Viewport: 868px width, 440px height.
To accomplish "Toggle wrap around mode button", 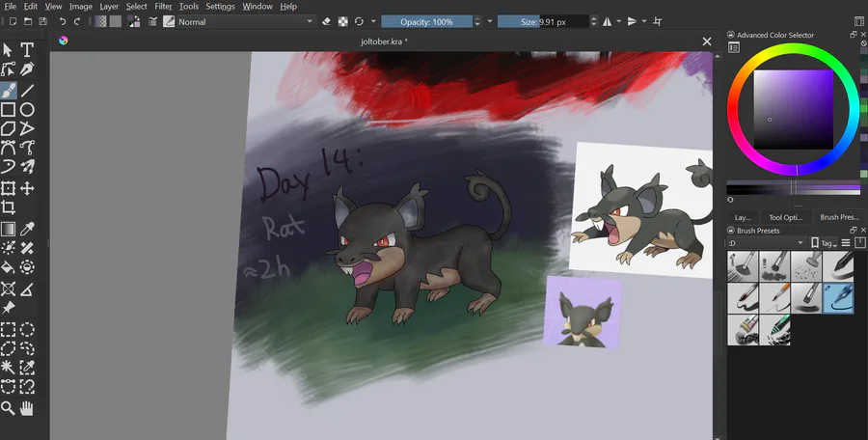I will point(658,21).
